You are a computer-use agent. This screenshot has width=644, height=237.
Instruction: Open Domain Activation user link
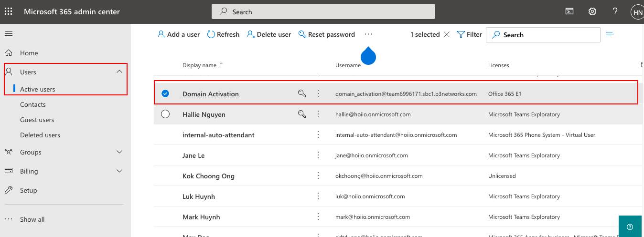pos(211,94)
